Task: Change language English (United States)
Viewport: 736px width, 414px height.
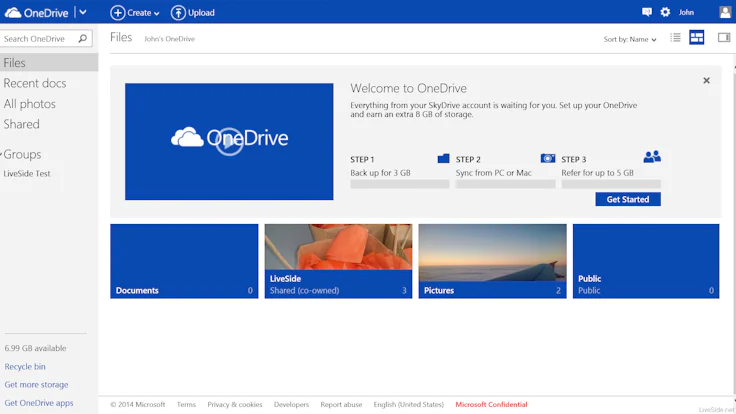Action: point(408,404)
